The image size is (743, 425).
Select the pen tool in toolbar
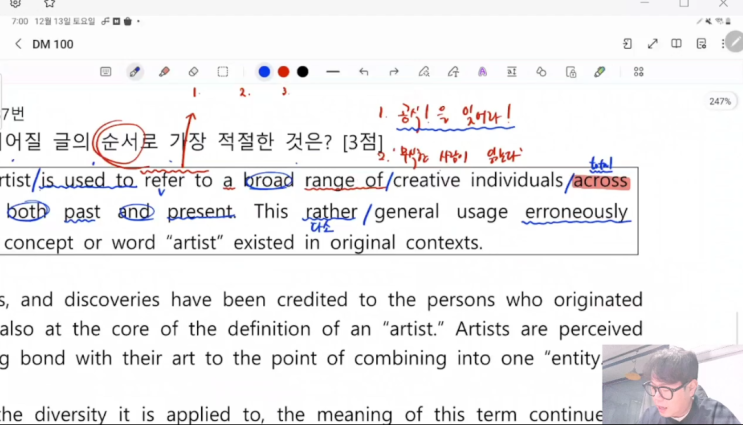pos(135,72)
